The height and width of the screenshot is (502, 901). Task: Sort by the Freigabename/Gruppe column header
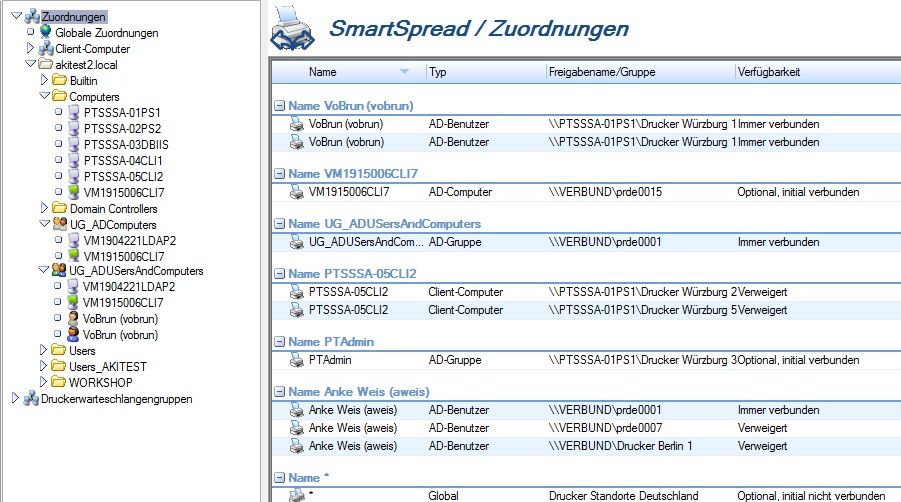pyautogui.click(x=602, y=72)
